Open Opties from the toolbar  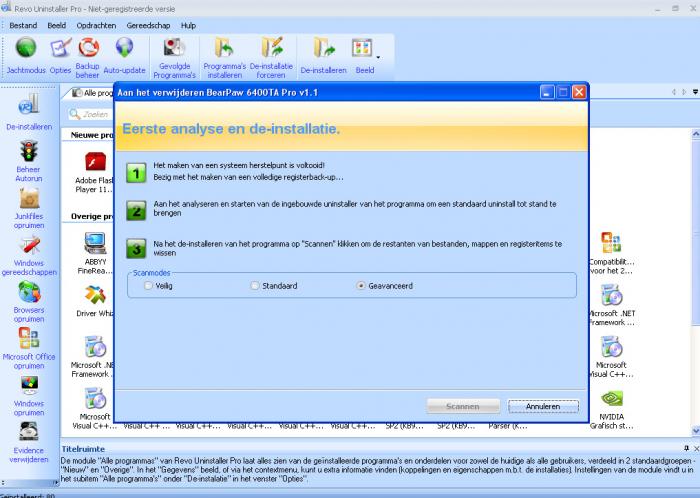pos(60,48)
